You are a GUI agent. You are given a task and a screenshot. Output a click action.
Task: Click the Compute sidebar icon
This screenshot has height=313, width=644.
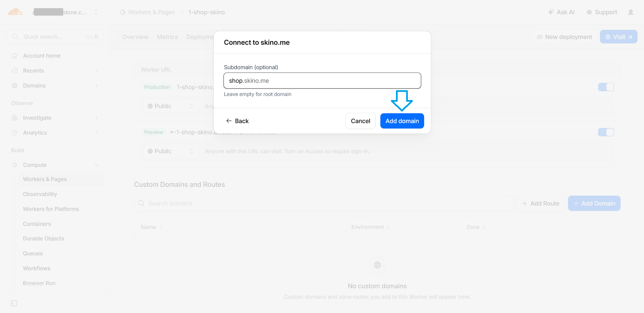(15, 165)
